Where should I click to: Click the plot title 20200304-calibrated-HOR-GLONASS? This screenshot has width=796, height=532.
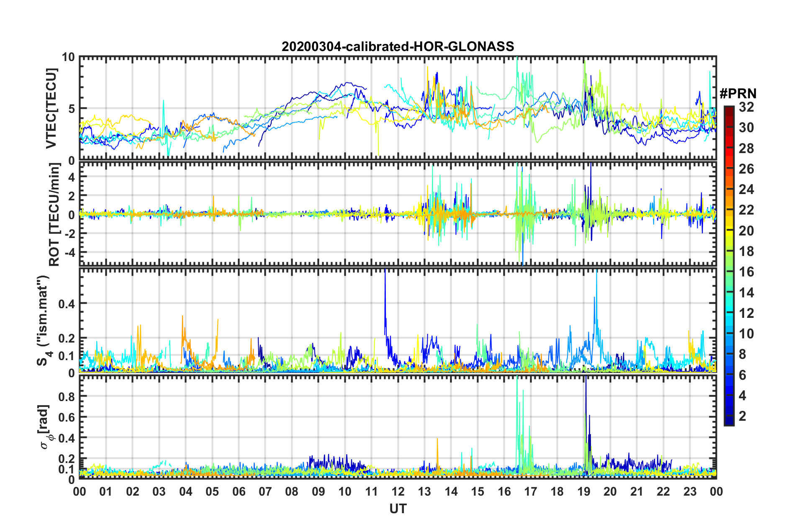pyautogui.click(x=398, y=46)
